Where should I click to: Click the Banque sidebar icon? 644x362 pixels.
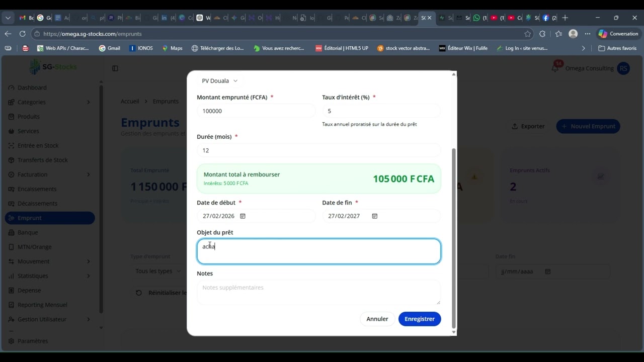tap(11, 232)
